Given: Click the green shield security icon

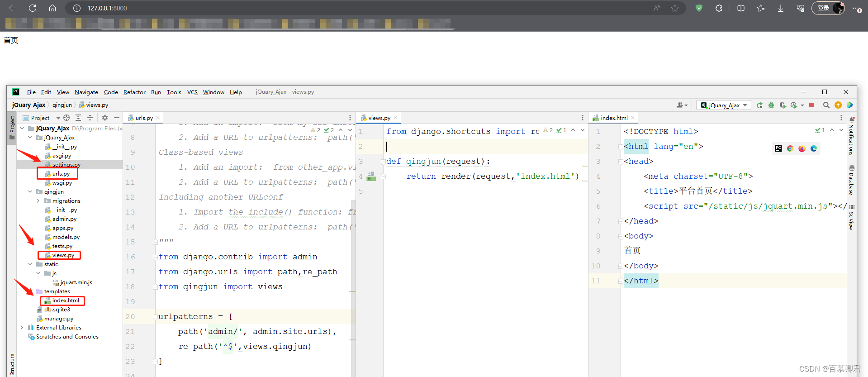Looking at the screenshot, I should pos(699,8).
